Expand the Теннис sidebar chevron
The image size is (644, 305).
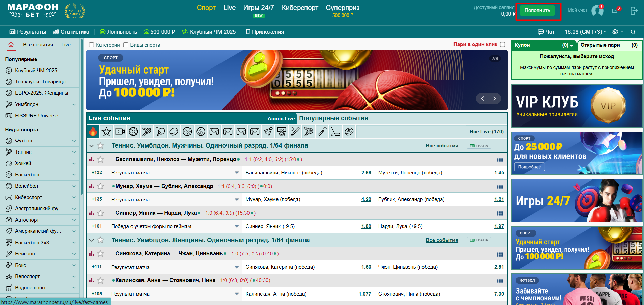point(74,152)
